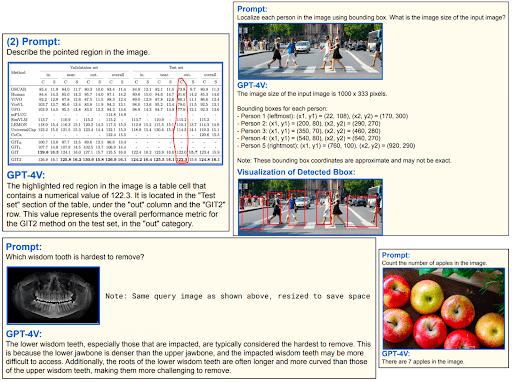Screen dimensions: 512x382
Task: Open the benchmark results table image
Action: tap(116, 114)
